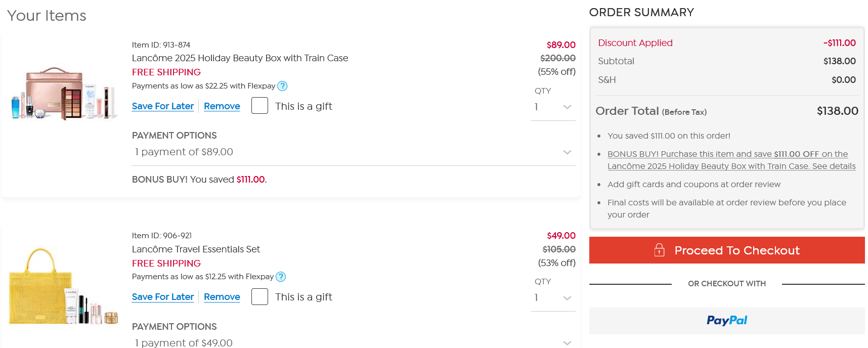Save the Travel Essentials Set for later
Viewport: 868px width, 348px height.
(163, 297)
